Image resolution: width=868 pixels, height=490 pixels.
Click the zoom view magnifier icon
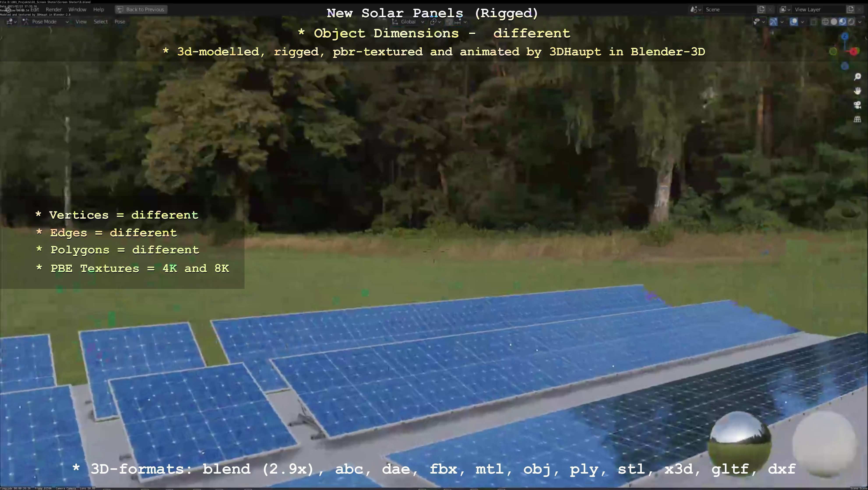click(857, 77)
